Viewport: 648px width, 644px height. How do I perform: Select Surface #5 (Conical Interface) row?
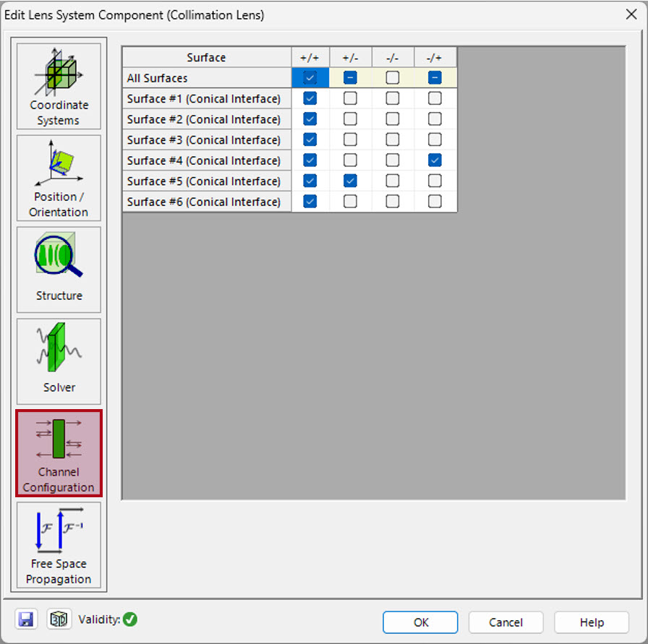coord(207,181)
